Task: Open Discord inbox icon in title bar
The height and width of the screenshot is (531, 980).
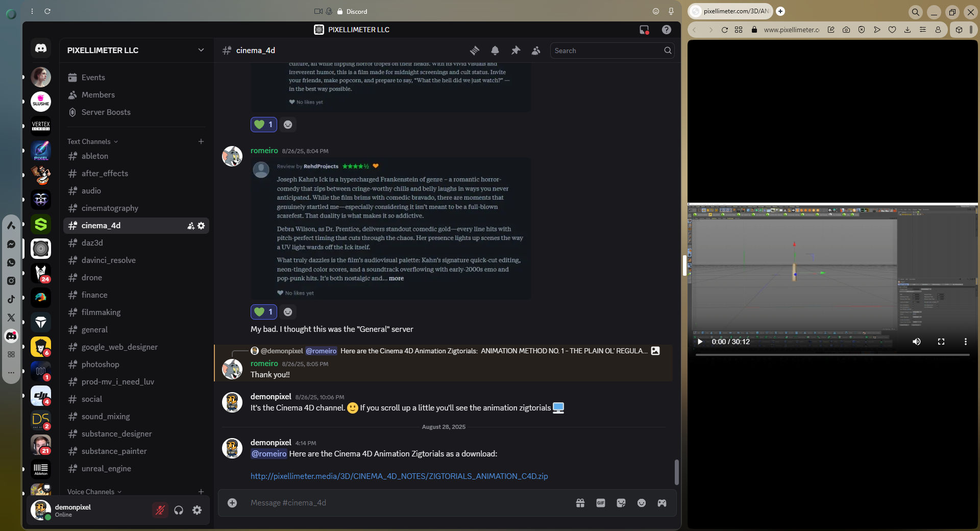Action: (x=644, y=30)
